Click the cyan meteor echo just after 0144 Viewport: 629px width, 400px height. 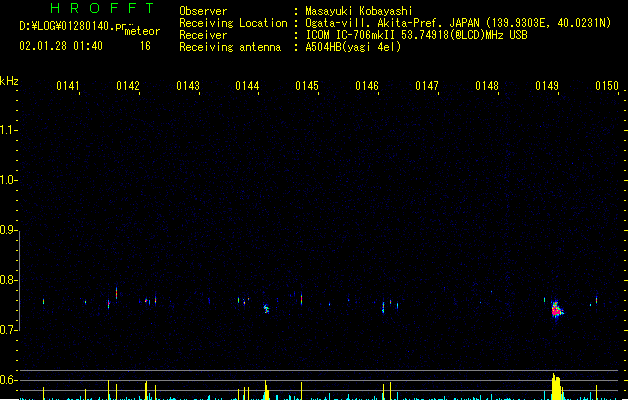tap(266, 309)
